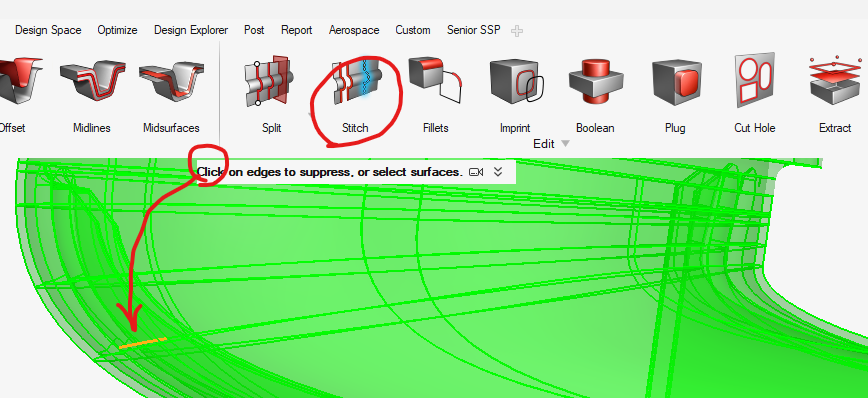Image resolution: width=868 pixels, height=398 pixels.
Task: Open the Optimize ribbon tab
Action: (117, 30)
